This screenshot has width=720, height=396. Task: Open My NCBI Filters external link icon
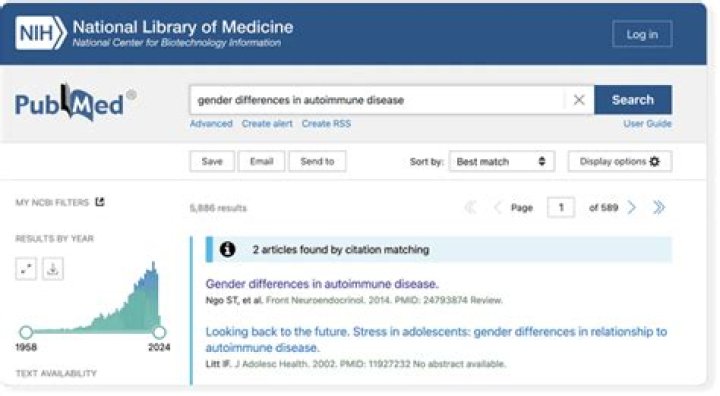(100, 202)
